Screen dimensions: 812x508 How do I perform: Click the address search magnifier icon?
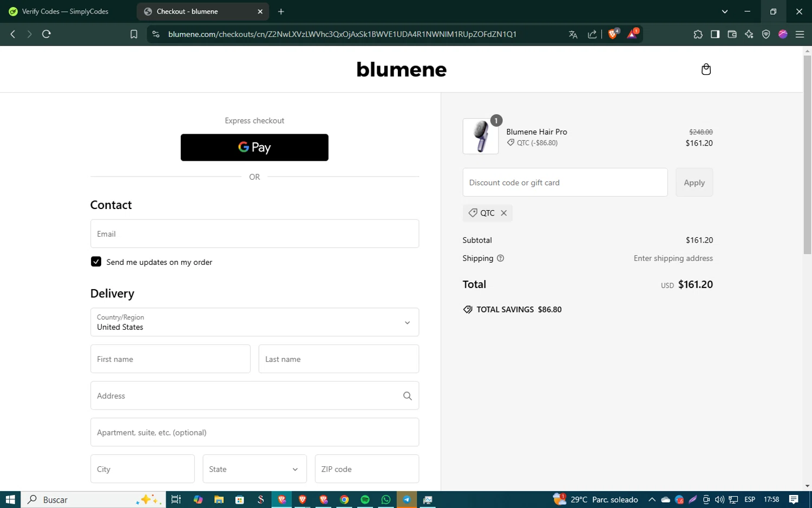[408, 396]
